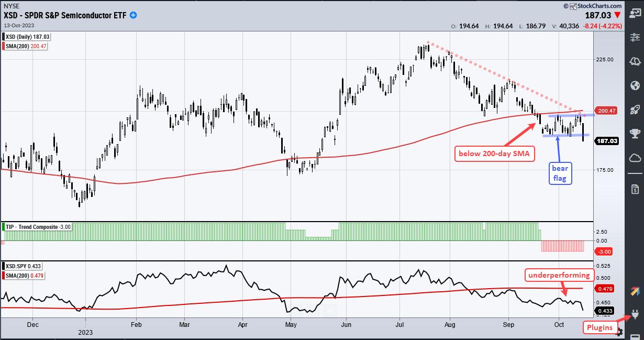The image size is (644, 340).
Task: Open the chart settings sliders icon
Action: (635, 37)
